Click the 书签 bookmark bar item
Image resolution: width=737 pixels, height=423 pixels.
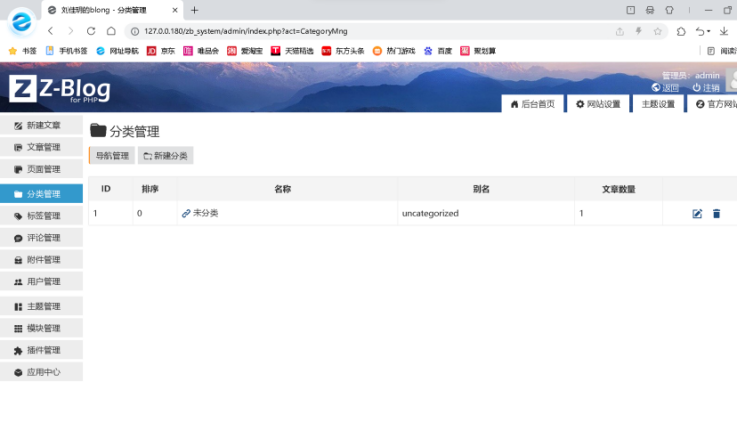click(23, 51)
